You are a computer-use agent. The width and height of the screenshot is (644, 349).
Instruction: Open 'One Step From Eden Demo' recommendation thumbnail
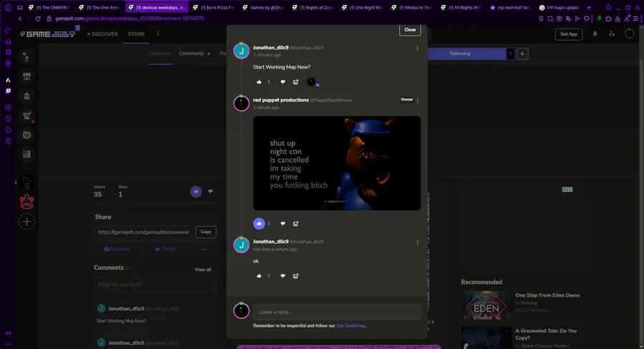pyautogui.click(x=487, y=305)
